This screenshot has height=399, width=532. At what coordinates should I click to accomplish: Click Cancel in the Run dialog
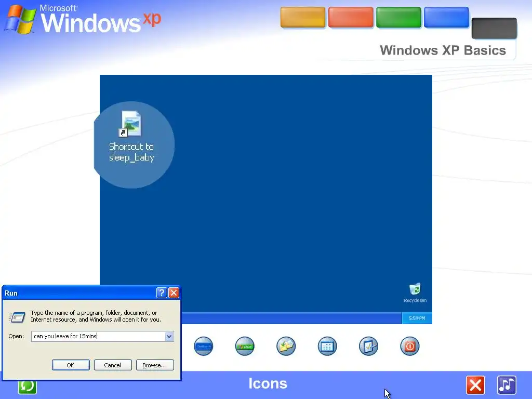coord(113,365)
